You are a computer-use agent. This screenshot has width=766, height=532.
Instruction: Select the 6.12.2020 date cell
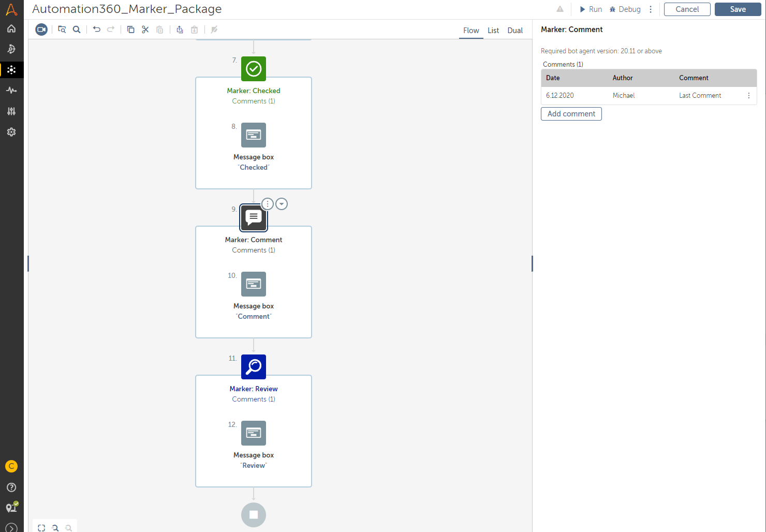point(560,96)
